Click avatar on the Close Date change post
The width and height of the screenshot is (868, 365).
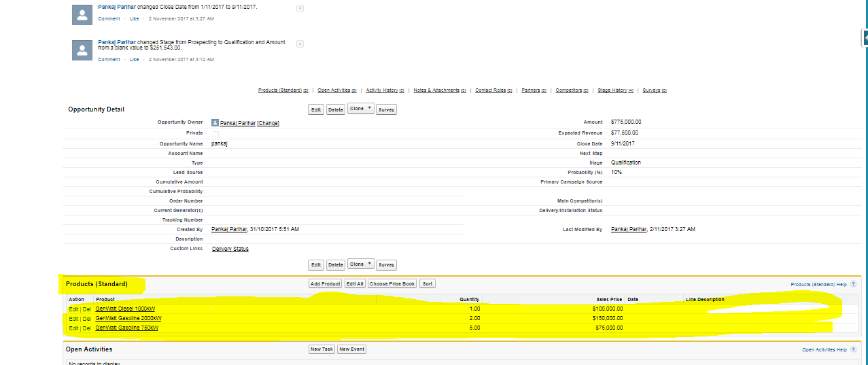[x=82, y=14]
